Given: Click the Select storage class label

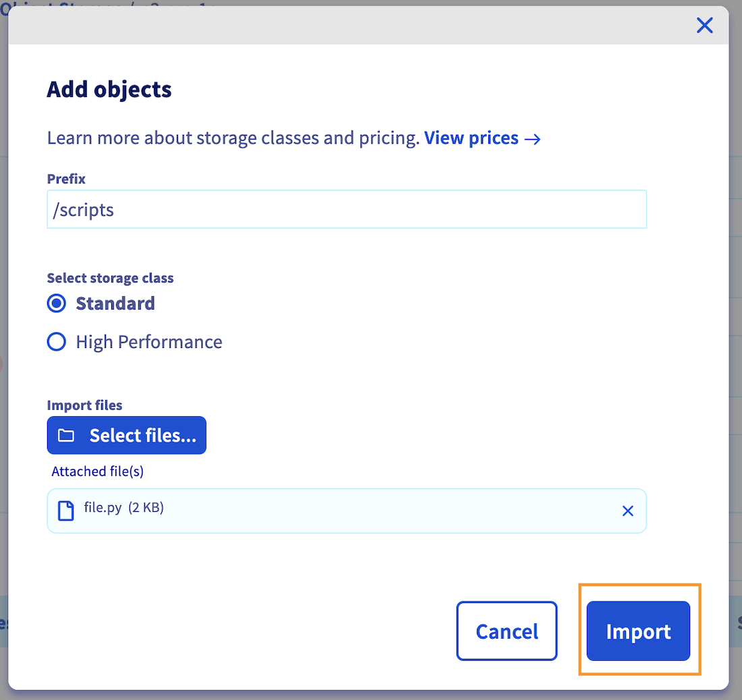Looking at the screenshot, I should (x=110, y=278).
